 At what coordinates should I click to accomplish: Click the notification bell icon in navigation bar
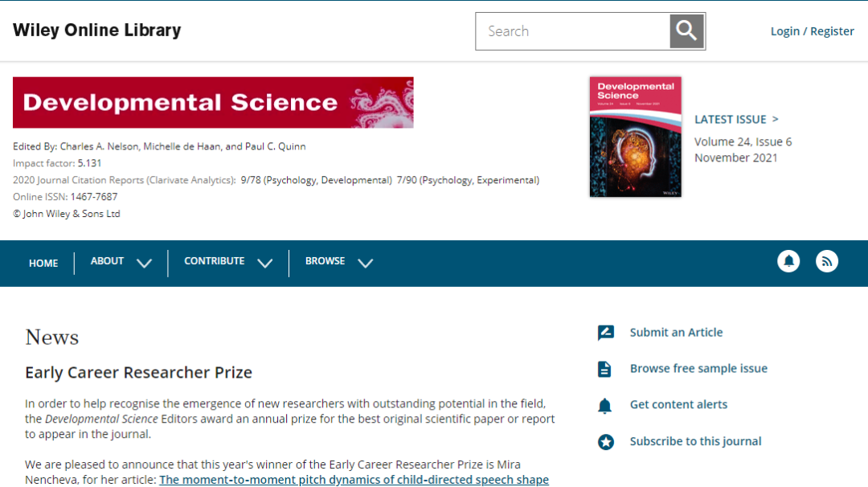(x=788, y=261)
